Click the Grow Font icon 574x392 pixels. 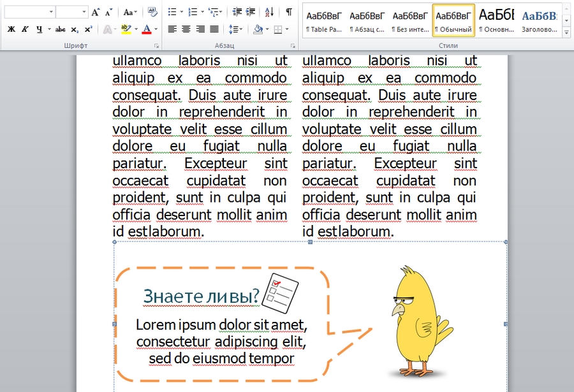pos(95,12)
